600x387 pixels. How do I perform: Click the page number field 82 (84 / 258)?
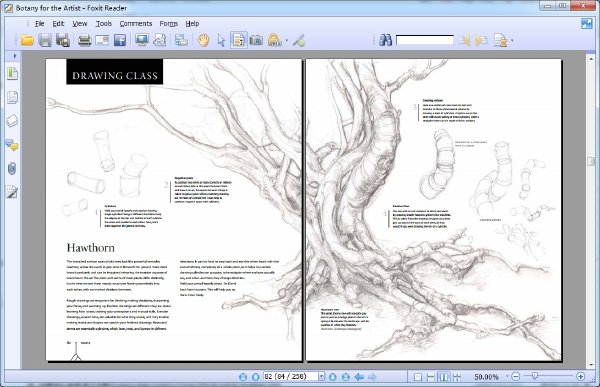coord(291,377)
